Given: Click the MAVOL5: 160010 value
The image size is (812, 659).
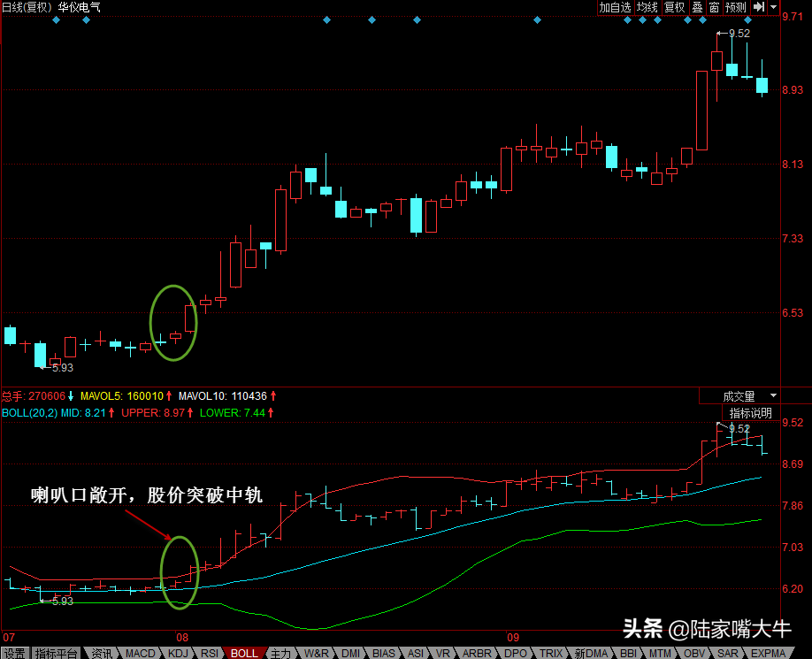Looking at the screenshot, I should click(122, 396).
